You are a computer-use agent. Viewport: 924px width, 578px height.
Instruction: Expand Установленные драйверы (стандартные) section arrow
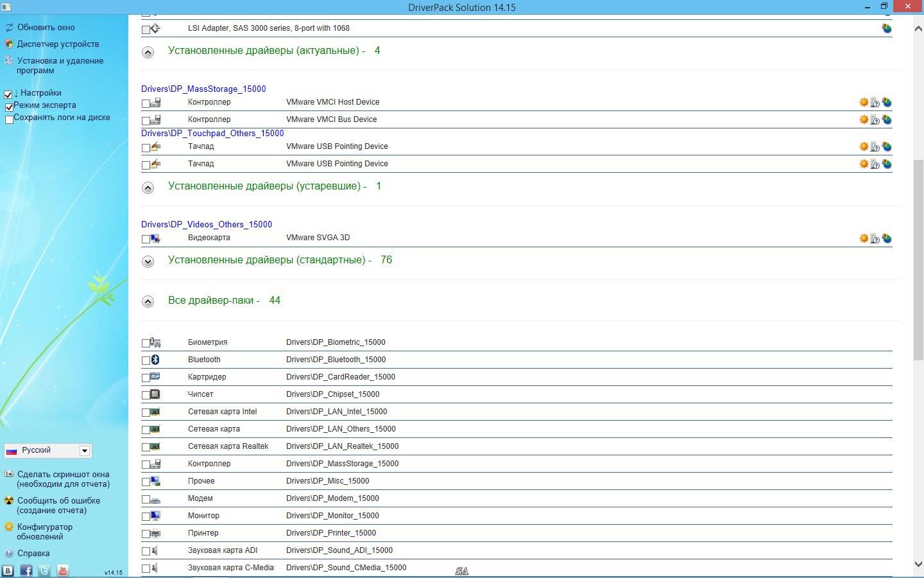pyautogui.click(x=148, y=261)
